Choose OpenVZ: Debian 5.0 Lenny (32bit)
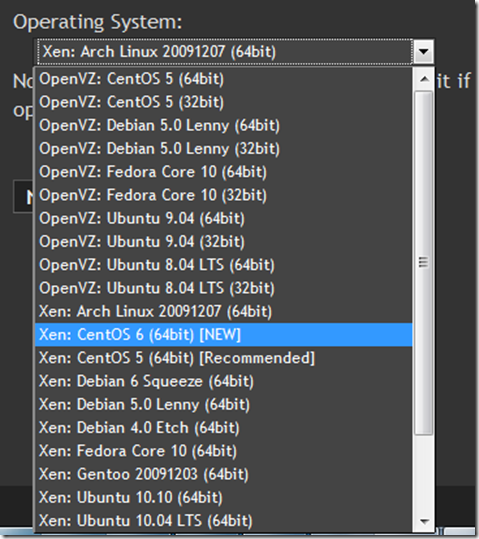479x539 pixels. pos(224,148)
